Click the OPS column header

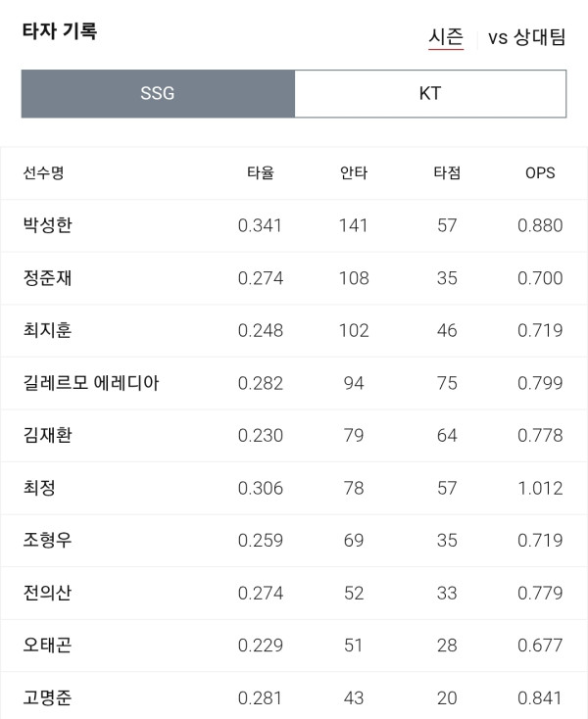click(540, 172)
